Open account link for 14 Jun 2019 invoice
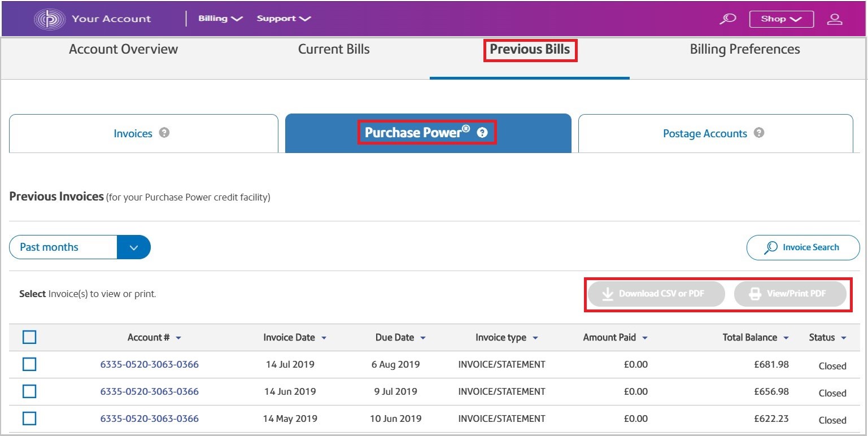This screenshot has width=868, height=436. [150, 391]
